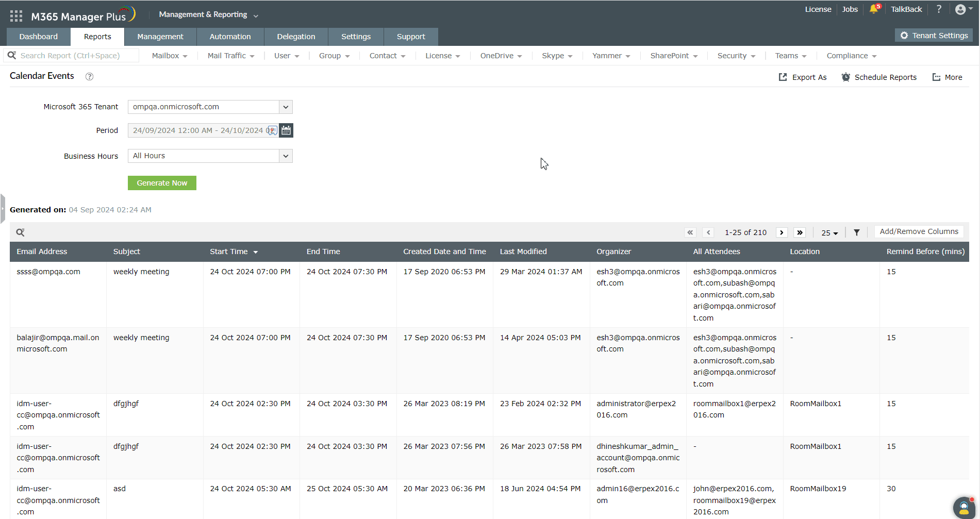Expand the SharePoint reports menu
The image size is (980, 519).
[674, 56]
